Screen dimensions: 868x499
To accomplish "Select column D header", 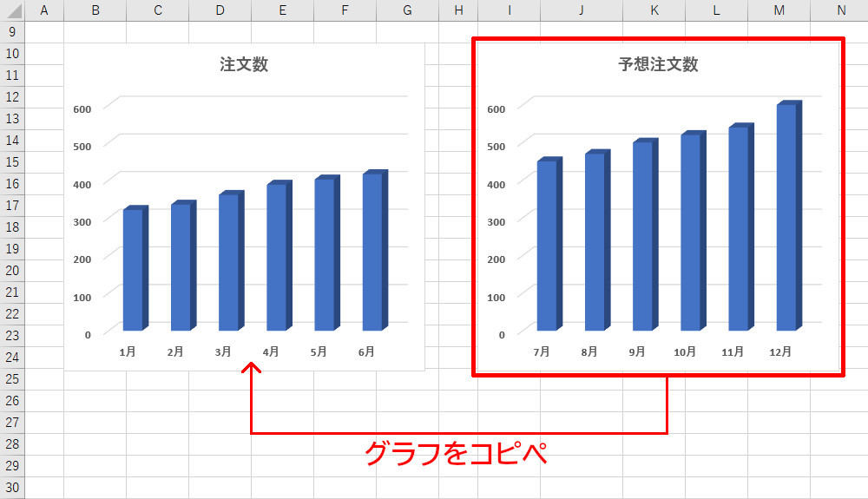I will click(220, 10).
